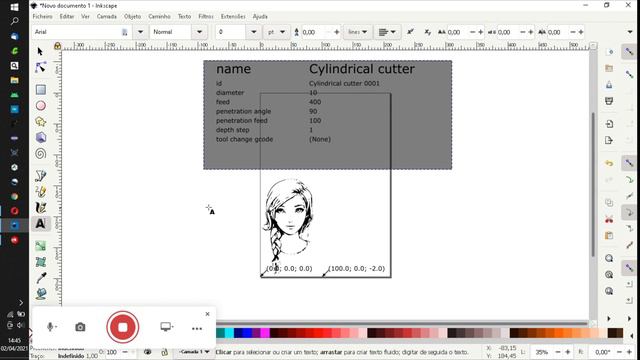Image resolution: width=640 pixels, height=360 pixels.
Task: Click the Print icon
Action: pos(609,101)
